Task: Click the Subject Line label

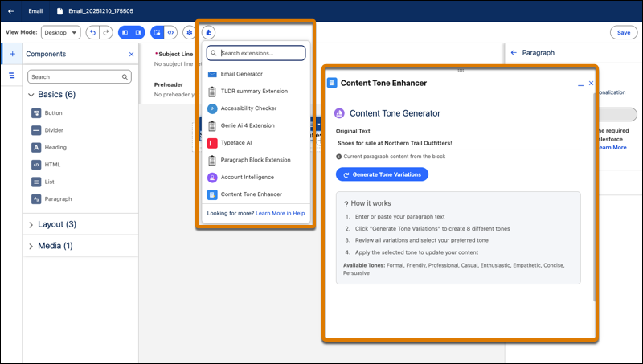Action: 175,54
